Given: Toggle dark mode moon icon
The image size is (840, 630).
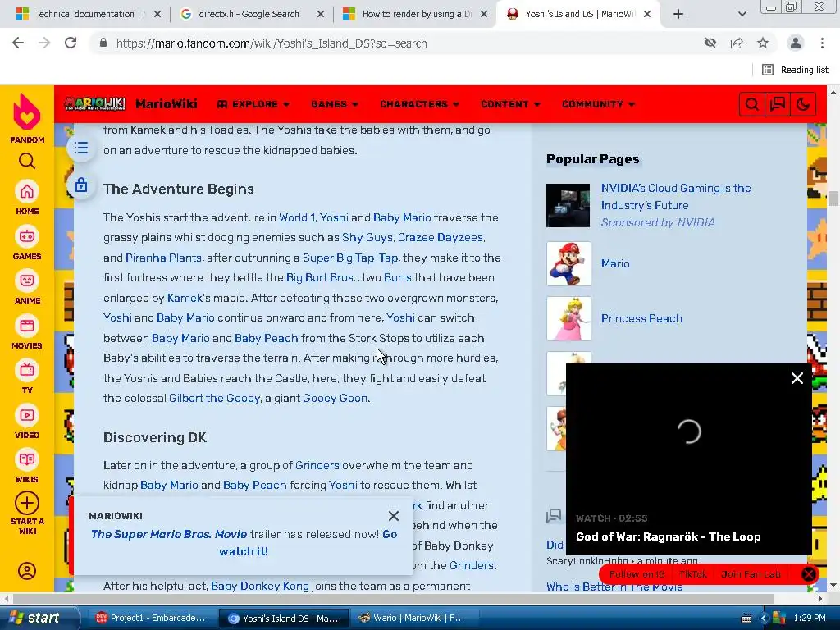Looking at the screenshot, I should (x=803, y=104).
